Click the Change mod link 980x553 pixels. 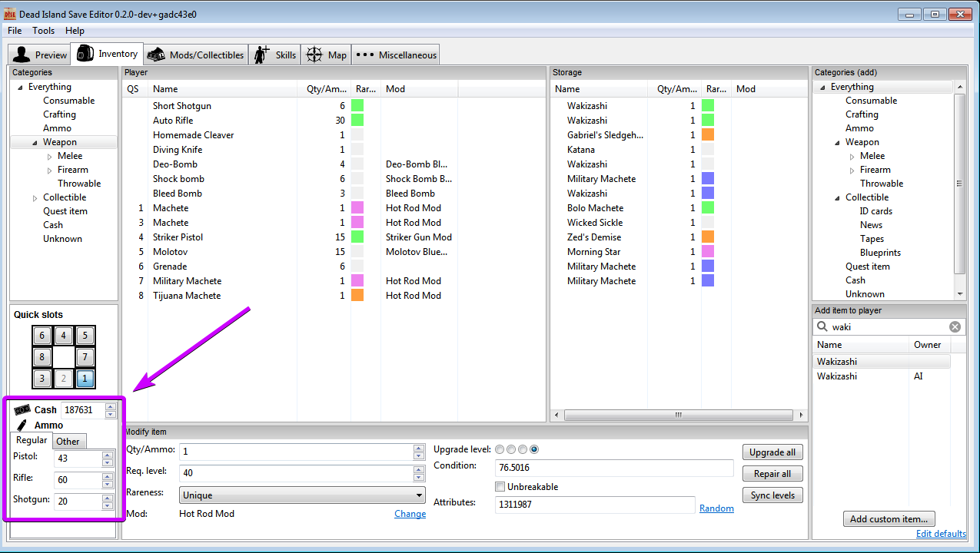click(x=410, y=514)
